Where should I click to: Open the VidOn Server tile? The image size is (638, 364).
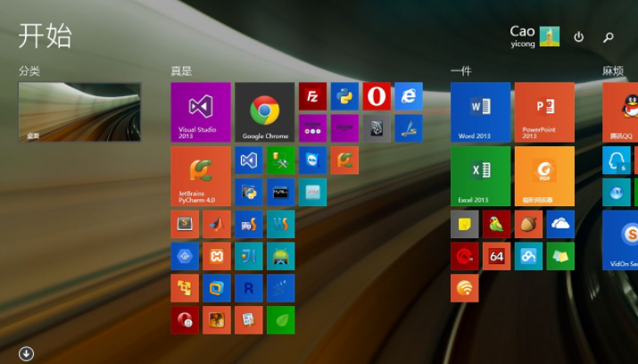620,240
